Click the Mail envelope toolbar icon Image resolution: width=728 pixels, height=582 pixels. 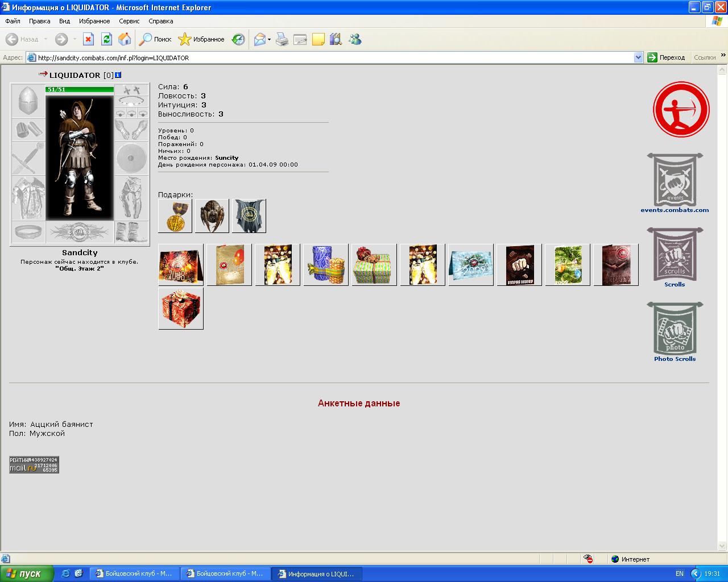tap(259, 39)
